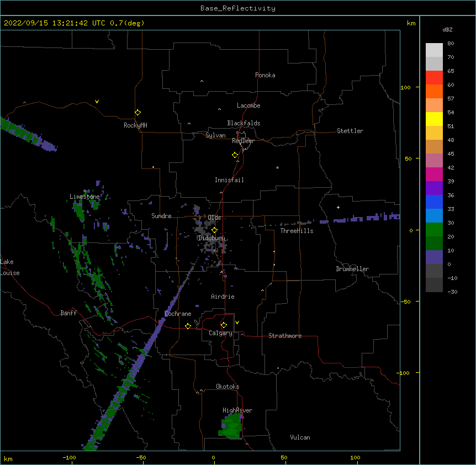Click the Limestone label
The height and width of the screenshot is (465, 476).
pyautogui.click(x=84, y=197)
